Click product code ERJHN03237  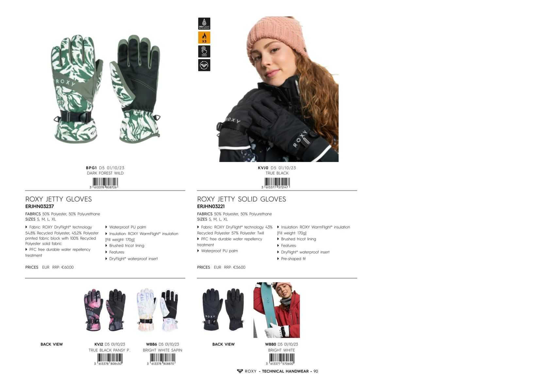(x=40, y=206)
